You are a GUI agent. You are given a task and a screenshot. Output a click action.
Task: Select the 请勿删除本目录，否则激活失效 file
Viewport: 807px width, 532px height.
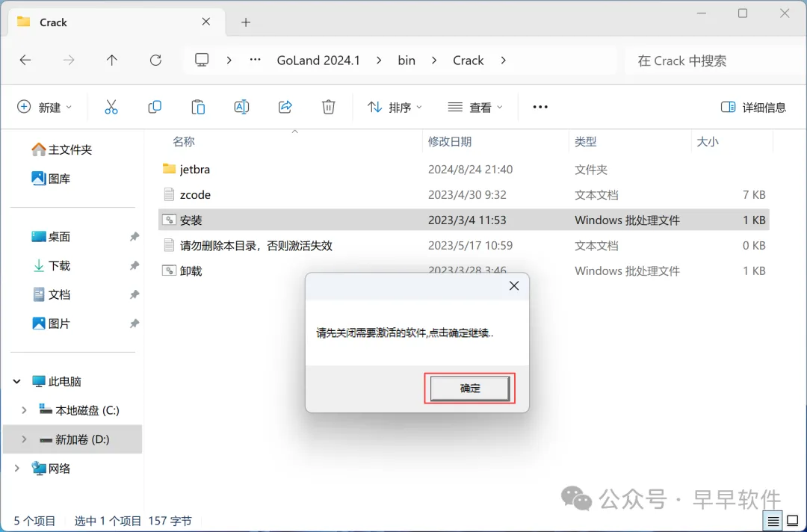[464, 245]
